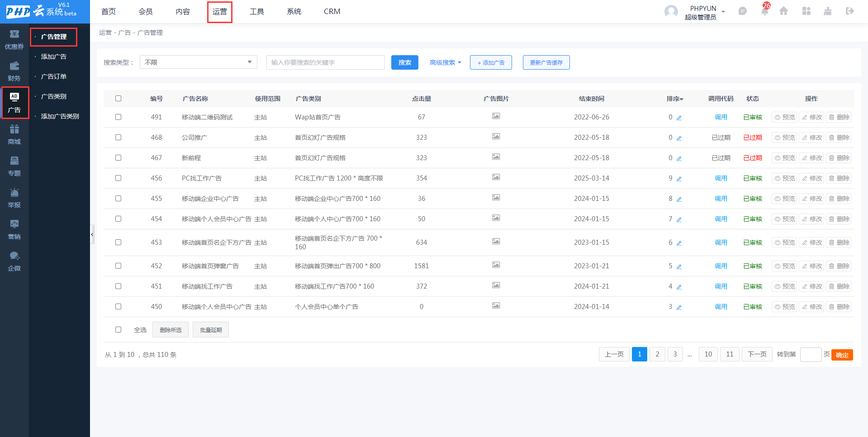The width and height of the screenshot is (868, 437).
Task: Click the 更新广告缓存 button
Action: tap(546, 62)
